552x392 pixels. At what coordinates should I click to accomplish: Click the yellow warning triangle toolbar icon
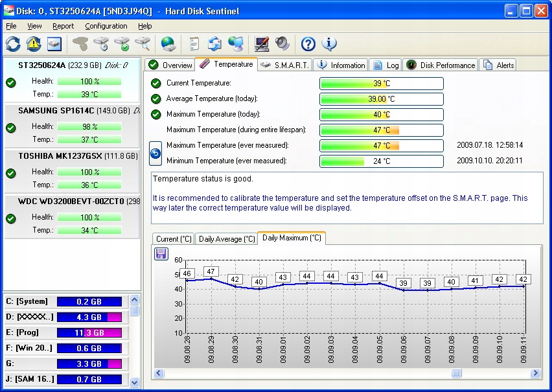(34, 43)
